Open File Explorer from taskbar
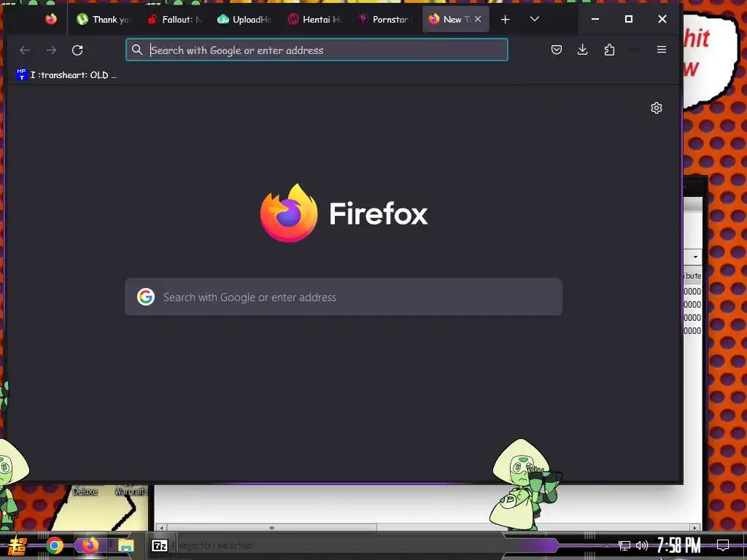This screenshot has height=560, width=747. 125,545
